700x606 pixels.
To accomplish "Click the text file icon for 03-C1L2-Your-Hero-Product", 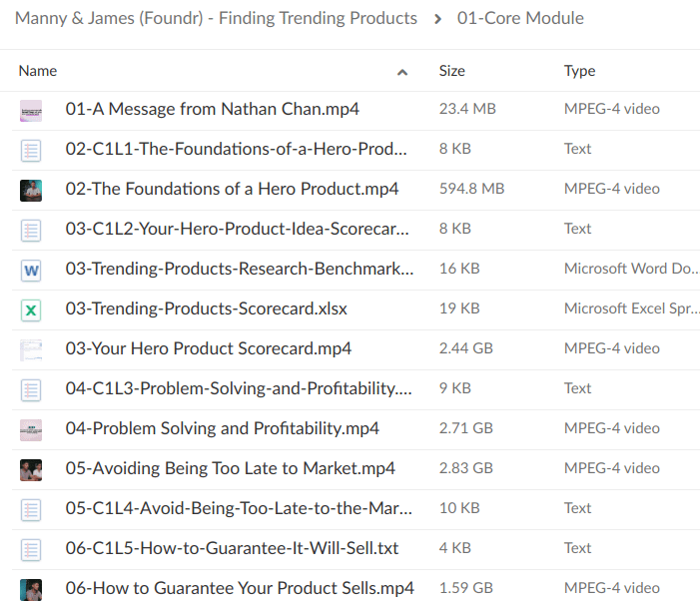I will (31, 230).
